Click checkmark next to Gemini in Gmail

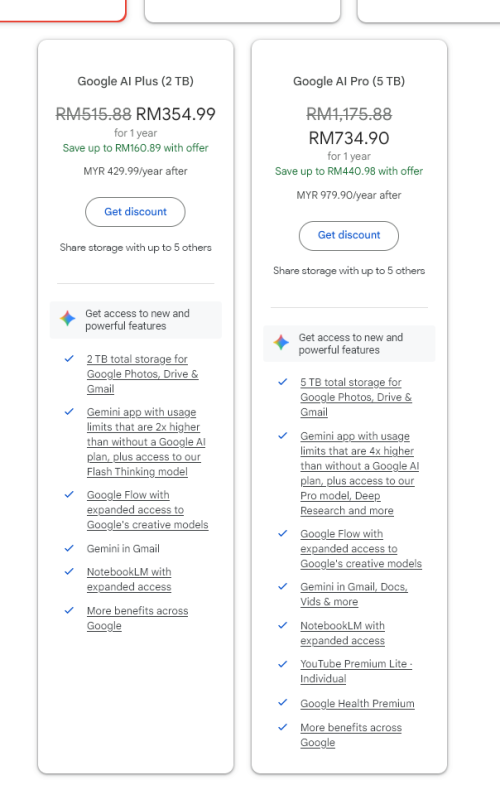tap(69, 548)
